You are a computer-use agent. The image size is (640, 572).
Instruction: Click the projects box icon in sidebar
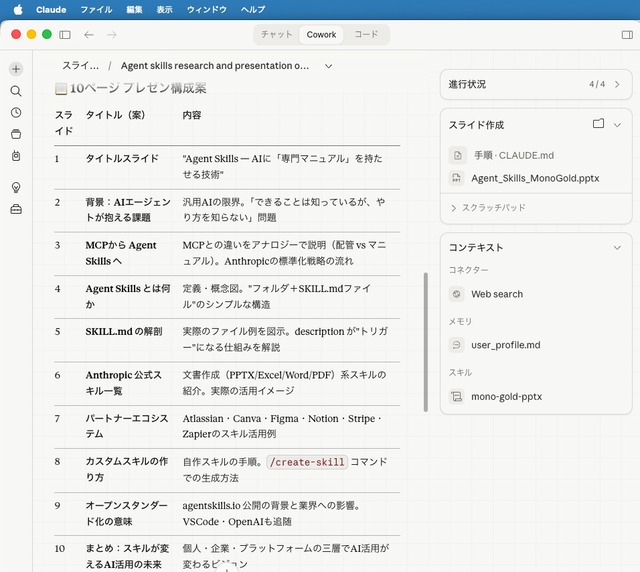(x=16, y=134)
